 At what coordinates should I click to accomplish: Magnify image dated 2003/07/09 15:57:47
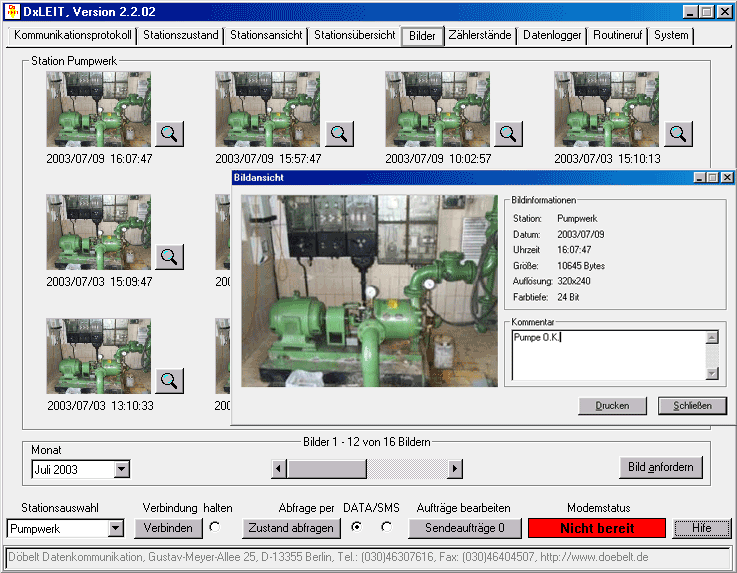[x=339, y=134]
